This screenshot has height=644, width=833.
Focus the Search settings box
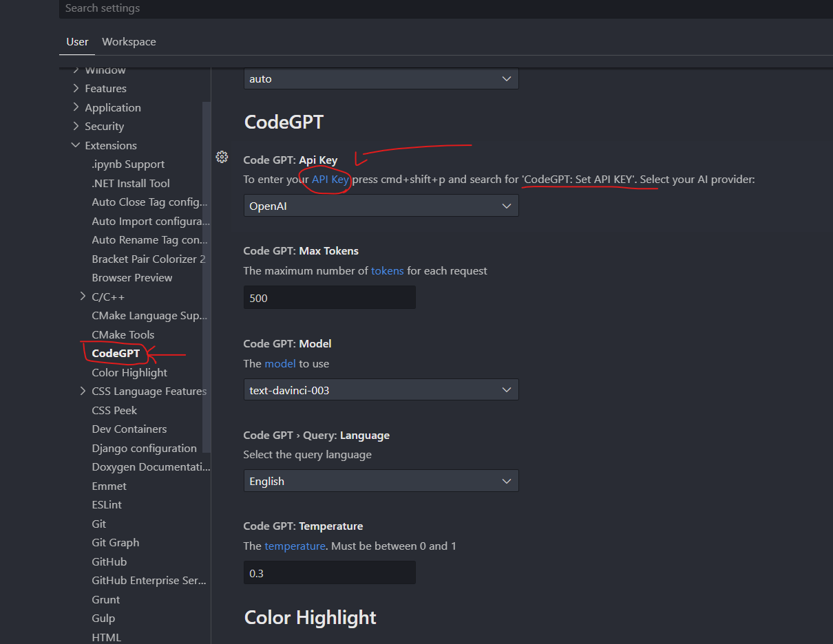click(x=445, y=8)
